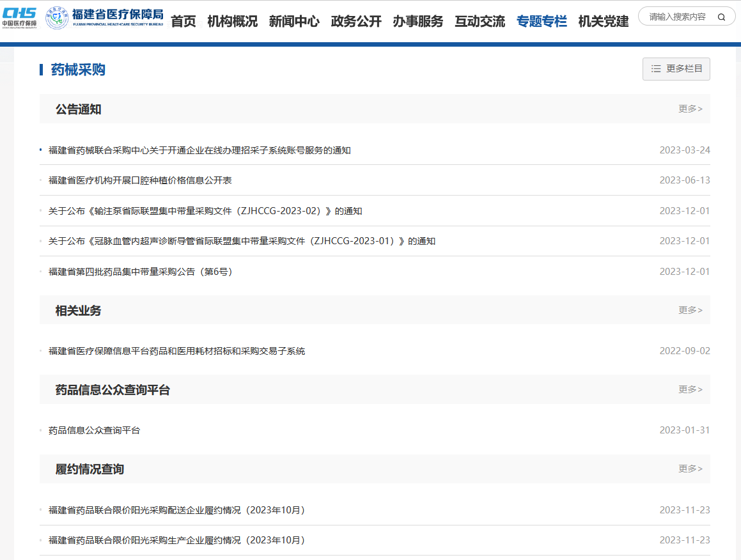741x560 pixels.
Task: Expand 更多 in the 履约情况查询 section
Action: pyautogui.click(x=690, y=469)
